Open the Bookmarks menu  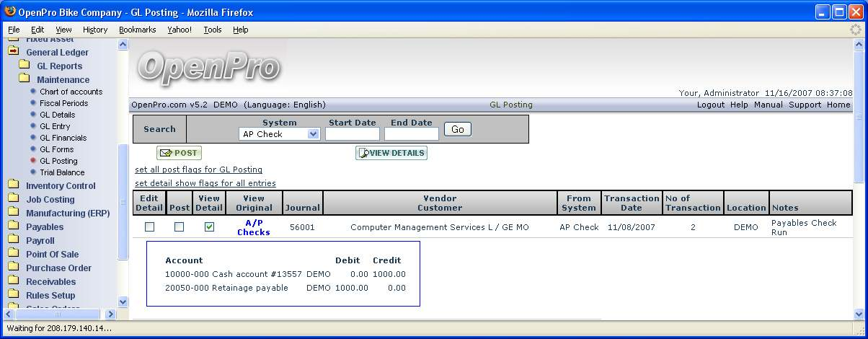pyautogui.click(x=137, y=30)
